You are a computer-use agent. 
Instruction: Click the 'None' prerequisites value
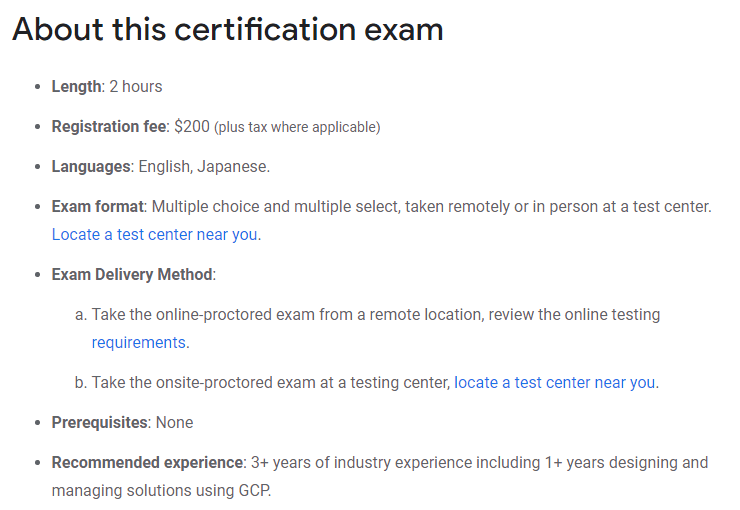point(175,423)
